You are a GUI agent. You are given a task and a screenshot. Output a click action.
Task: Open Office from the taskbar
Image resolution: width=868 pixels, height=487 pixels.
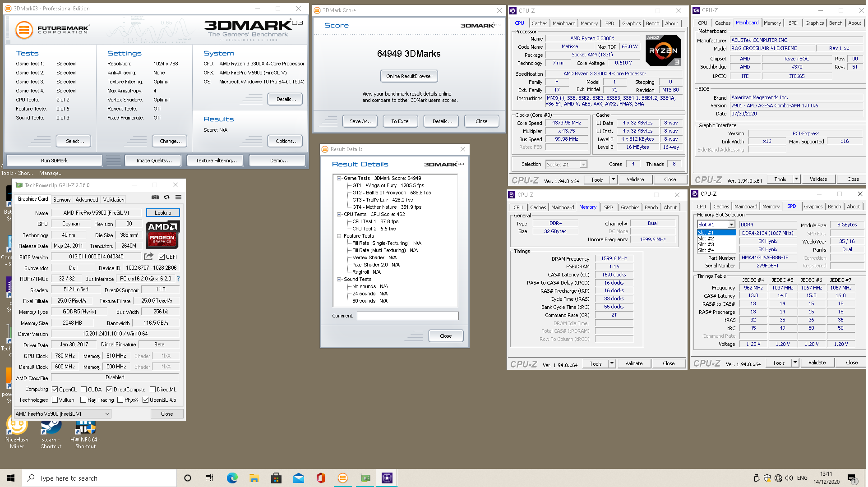321,478
